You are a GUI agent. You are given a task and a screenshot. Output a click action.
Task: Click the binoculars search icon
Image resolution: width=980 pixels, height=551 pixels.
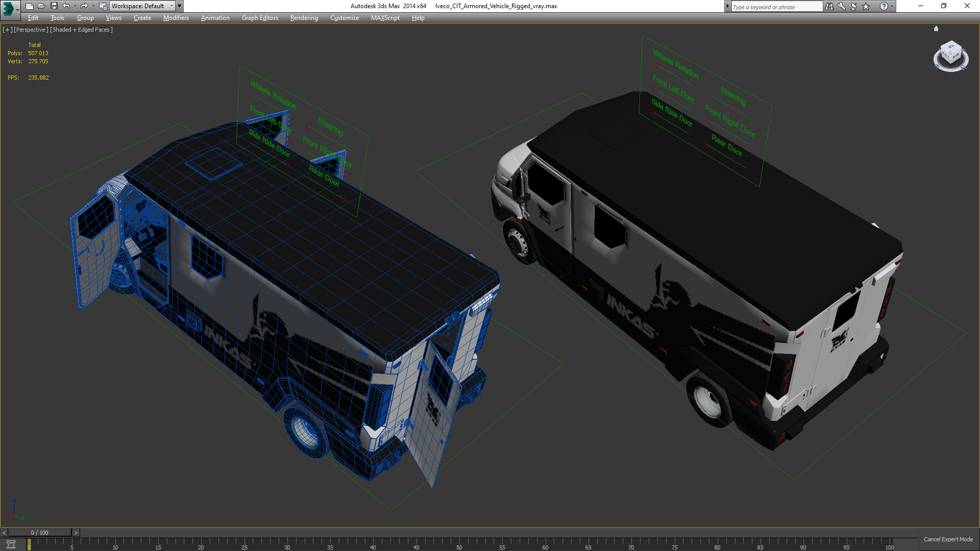tap(829, 6)
